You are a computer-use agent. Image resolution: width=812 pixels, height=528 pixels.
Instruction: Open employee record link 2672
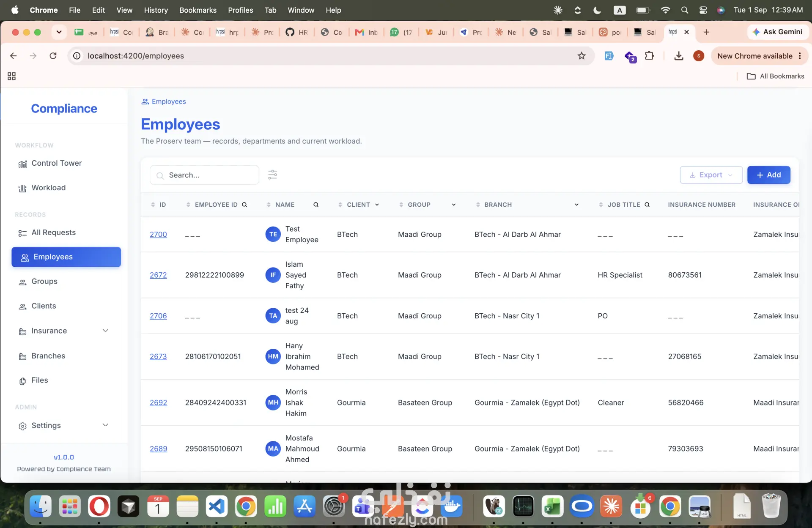158,275
